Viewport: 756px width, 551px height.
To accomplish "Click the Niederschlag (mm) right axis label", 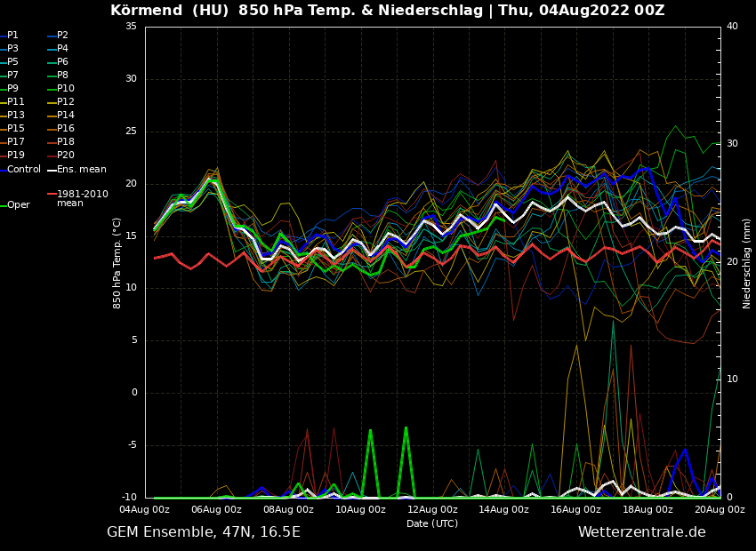I will coord(747,262).
